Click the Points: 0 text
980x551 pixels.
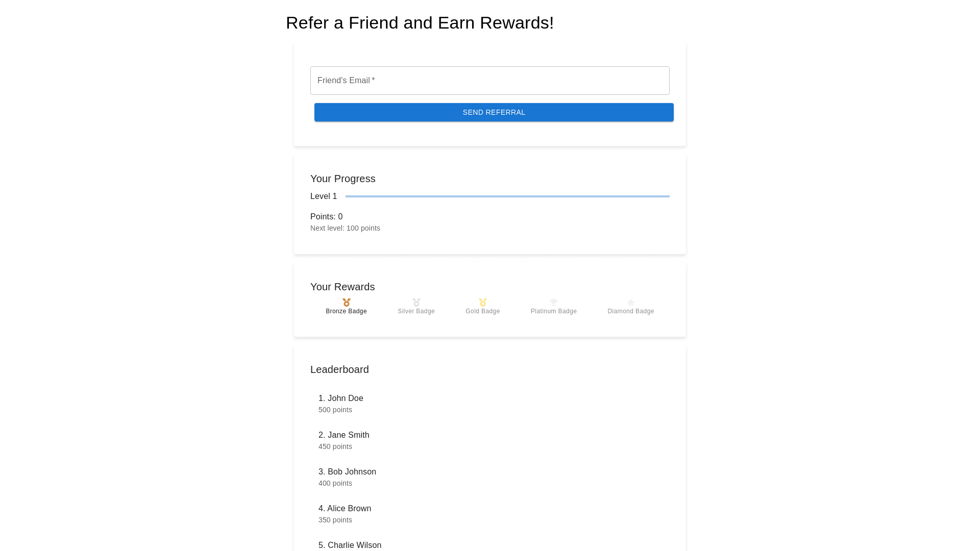327,217
